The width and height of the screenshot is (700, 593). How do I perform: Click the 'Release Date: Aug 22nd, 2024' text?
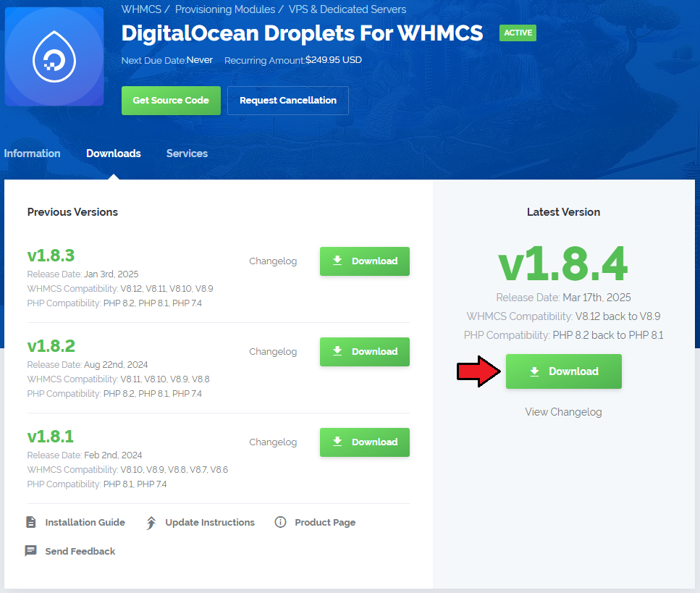[88, 365]
